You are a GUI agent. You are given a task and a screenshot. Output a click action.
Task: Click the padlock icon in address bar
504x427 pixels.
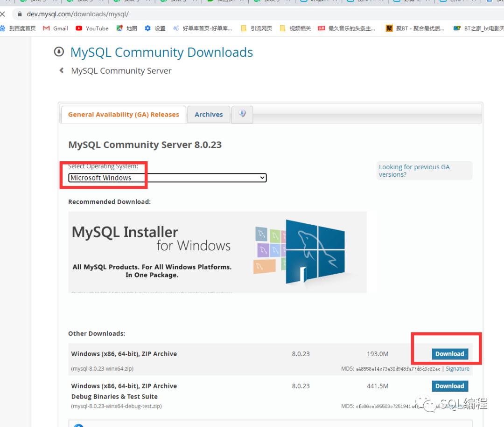(x=20, y=14)
